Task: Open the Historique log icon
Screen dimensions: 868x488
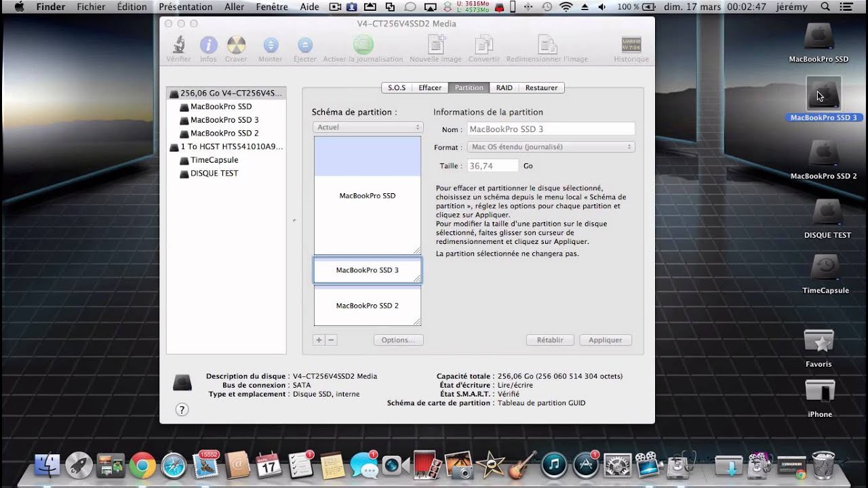Action: 631,45
